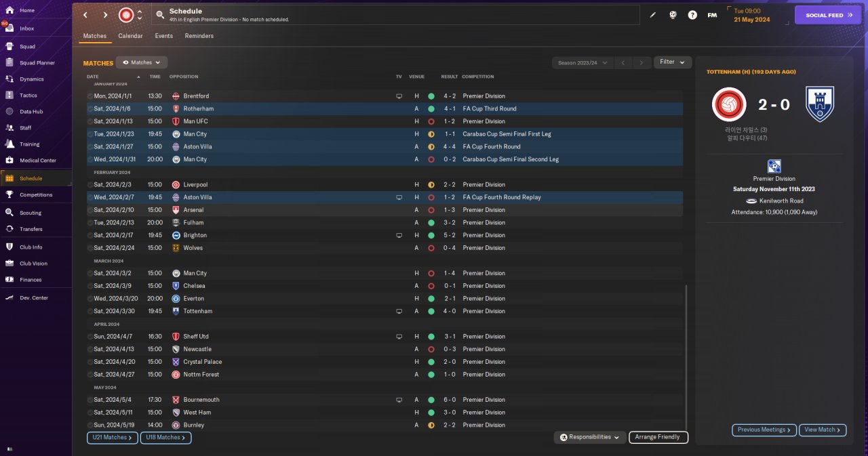The width and height of the screenshot is (868, 456).
Task: Click Brentford club crest in the match list
Action: click(x=176, y=96)
